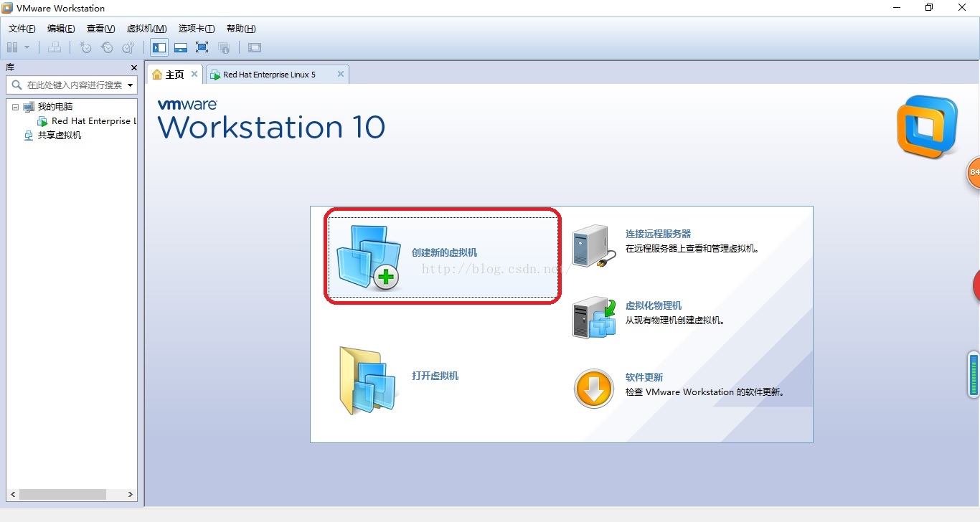Open the 选项卡(T) menu
The image size is (980, 522).
tap(197, 29)
